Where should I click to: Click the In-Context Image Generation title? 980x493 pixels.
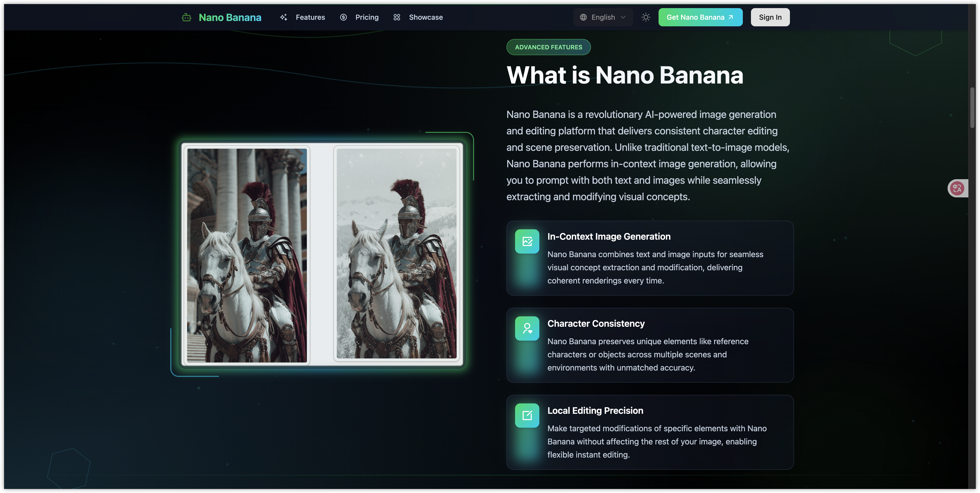(609, 237)
